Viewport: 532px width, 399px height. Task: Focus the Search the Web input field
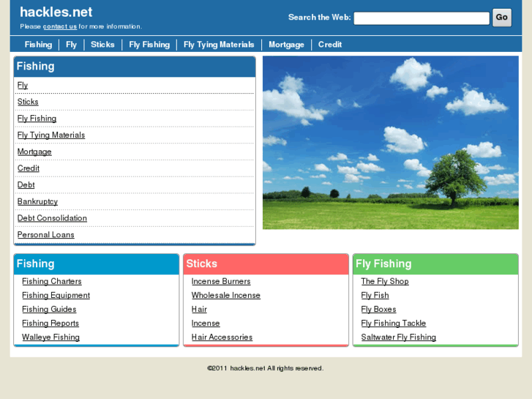tap(422, 18)
